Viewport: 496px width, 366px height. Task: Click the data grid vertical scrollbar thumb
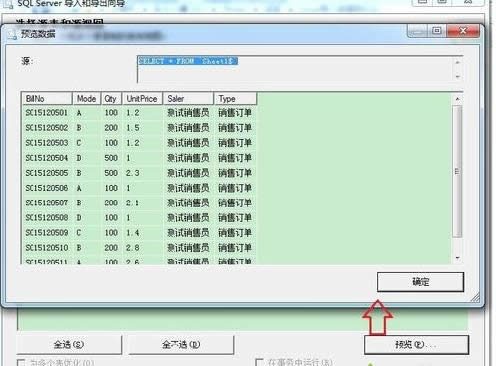tap(457, 171)
